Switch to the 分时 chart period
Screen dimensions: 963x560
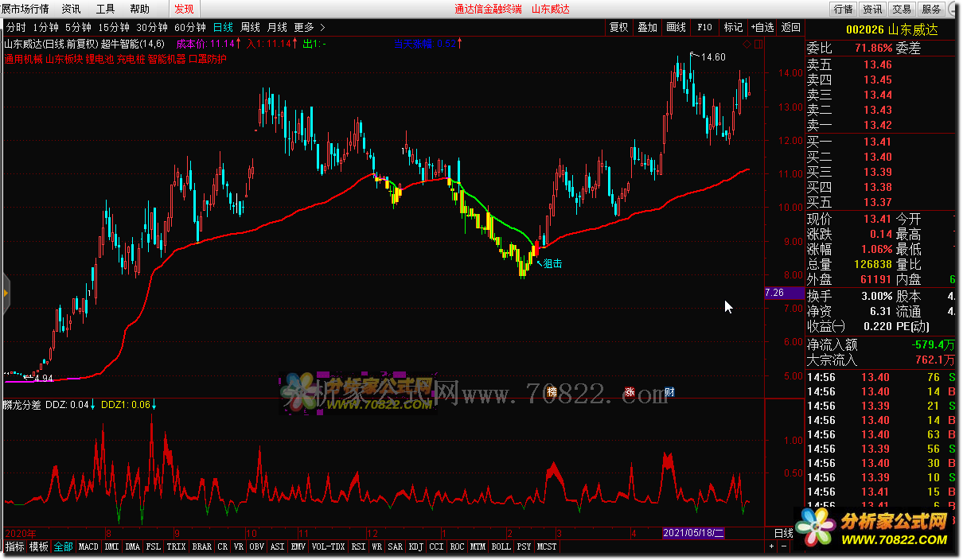[16, 27]
